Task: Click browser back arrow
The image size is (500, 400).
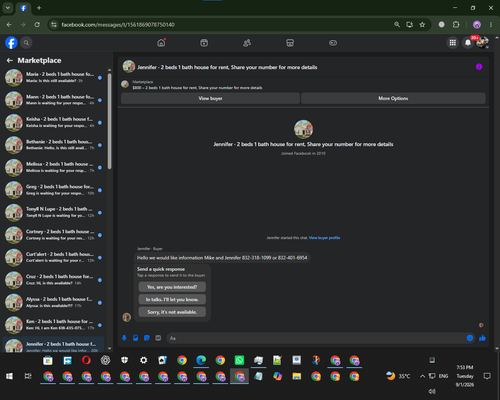Action: pos(9,25)
